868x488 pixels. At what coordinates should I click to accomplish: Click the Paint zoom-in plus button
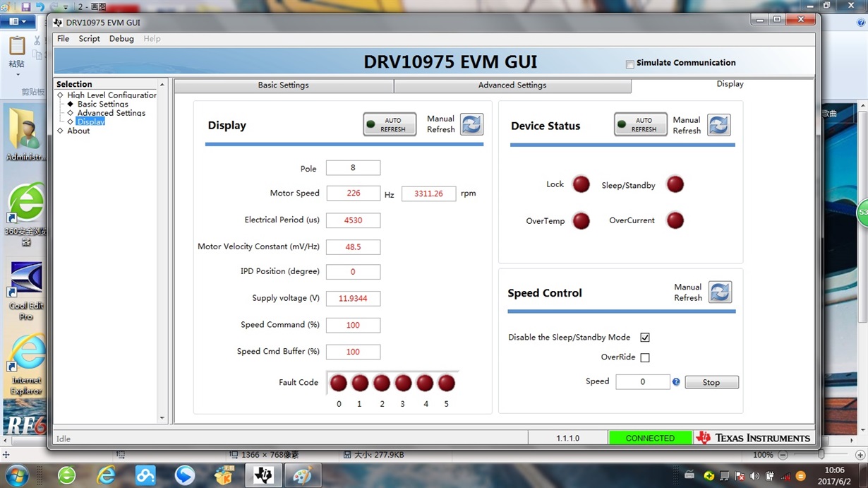point(860,456)
